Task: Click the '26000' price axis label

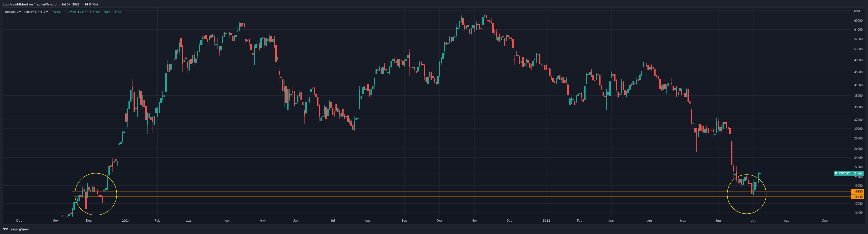Action: [858, 149]
